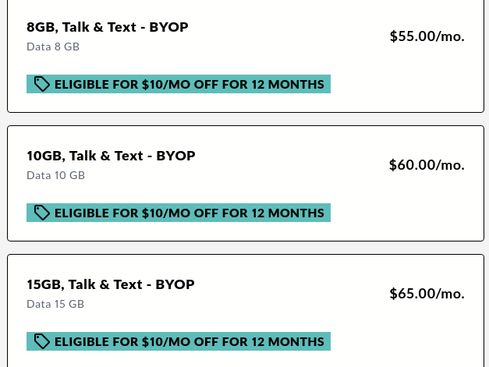Screen dimensions: 489x367
Task: Open the $10/mo off promo banner on the 10GB plan
Action: coord(179,213)
